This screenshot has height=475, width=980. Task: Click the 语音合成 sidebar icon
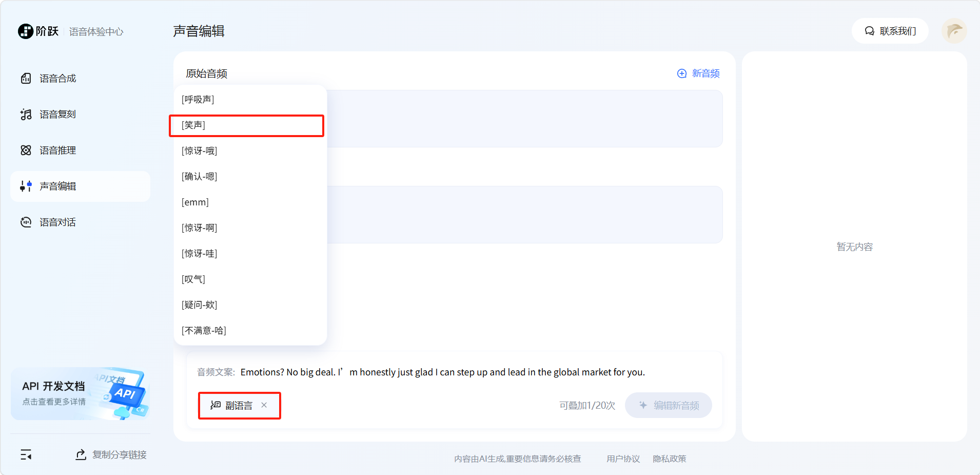coord(26,79)
